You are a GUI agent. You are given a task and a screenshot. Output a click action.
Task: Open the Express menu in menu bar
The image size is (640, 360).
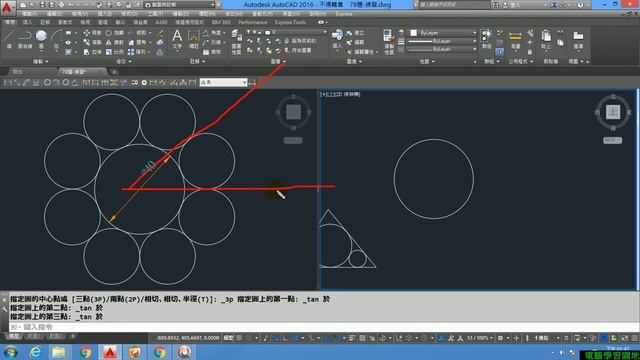(x=344, y=14)
